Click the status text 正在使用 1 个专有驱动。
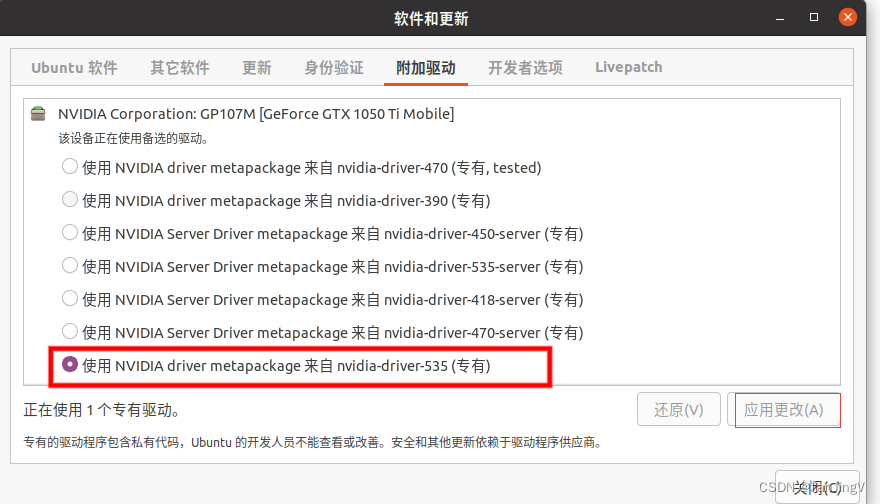The width and height of the screenshot is (880, 504). click(x=102, y=410)
